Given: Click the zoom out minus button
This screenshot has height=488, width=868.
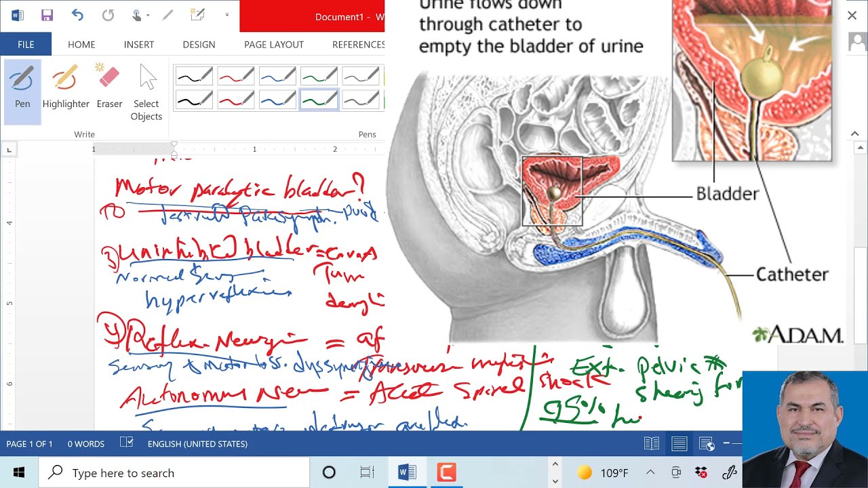Looking at the screenshot, I should [x=727, y=443].
